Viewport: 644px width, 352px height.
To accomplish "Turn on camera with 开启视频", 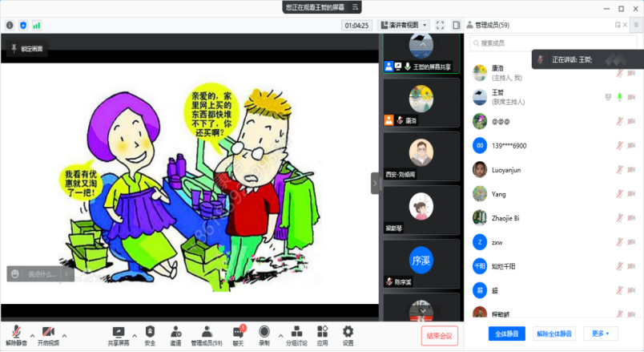I will click(48, 334).
